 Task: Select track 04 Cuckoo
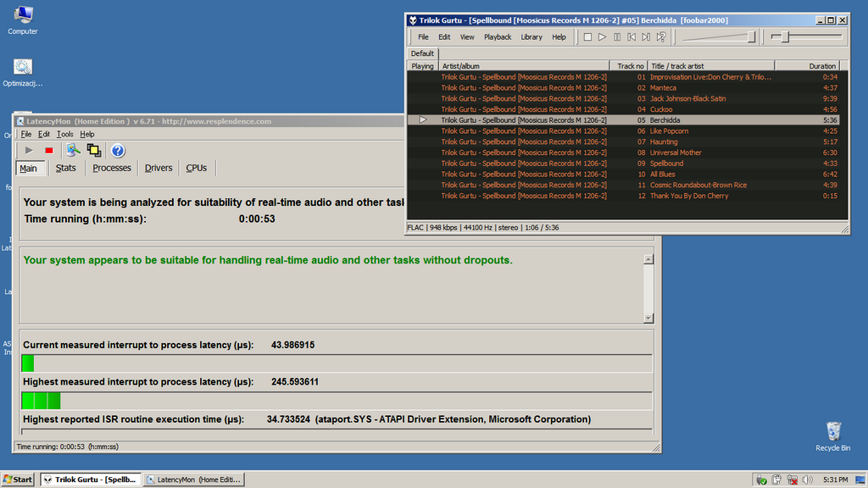coord(623,109)
